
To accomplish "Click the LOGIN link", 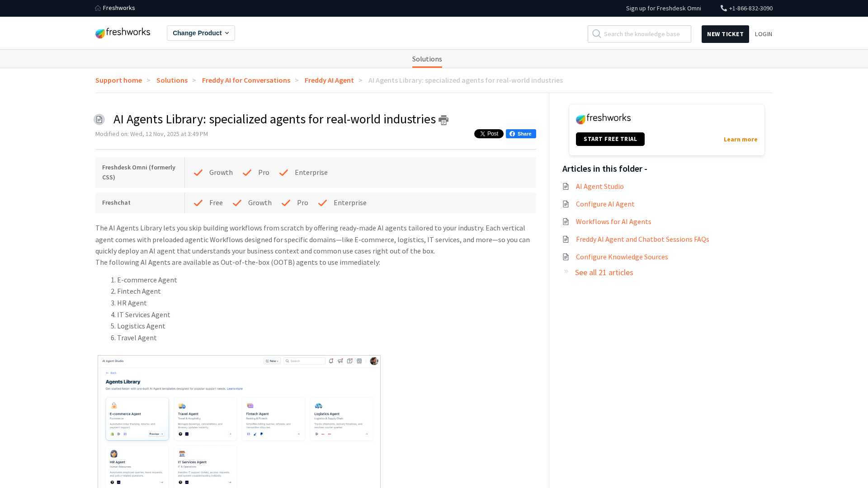I will [763, 34].
